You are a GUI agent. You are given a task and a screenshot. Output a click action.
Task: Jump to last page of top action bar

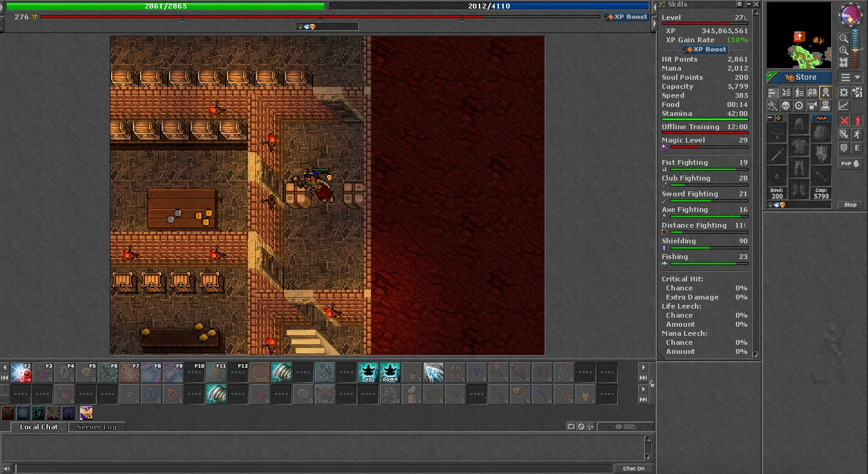pyautogui.click(x=644, y=377)
